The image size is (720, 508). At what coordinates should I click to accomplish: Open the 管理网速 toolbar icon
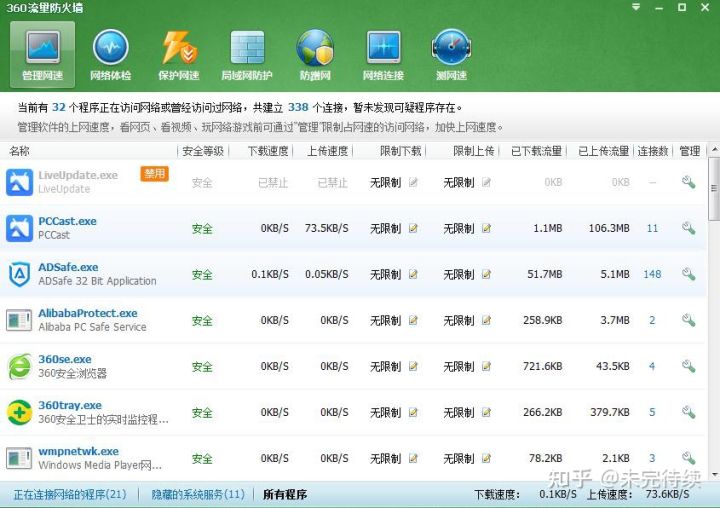42,54
